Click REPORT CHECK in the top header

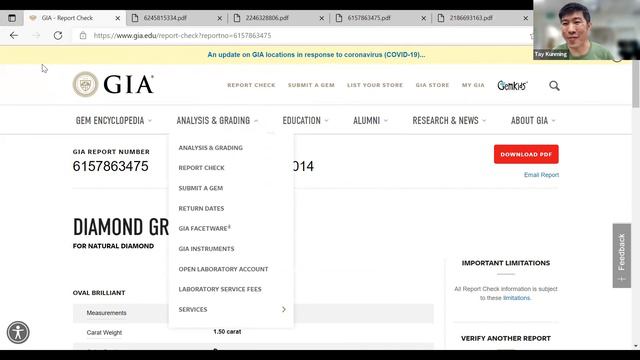251,85
